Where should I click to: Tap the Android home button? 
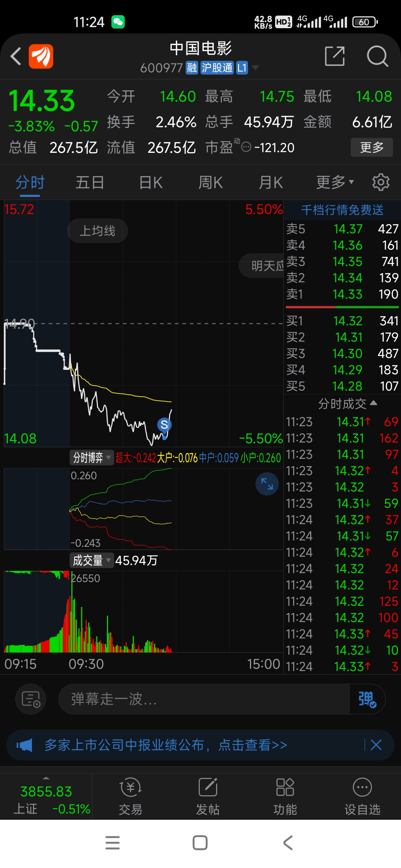(200, 843)
